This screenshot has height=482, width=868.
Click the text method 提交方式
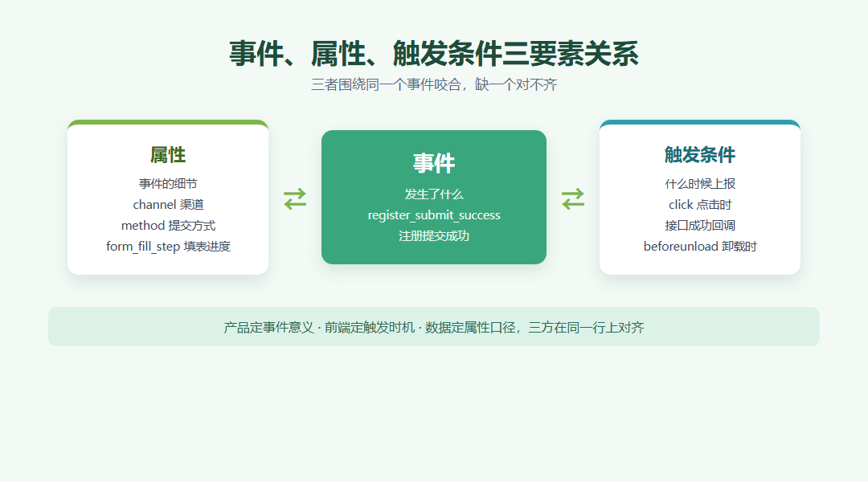(x=168, y=226)
